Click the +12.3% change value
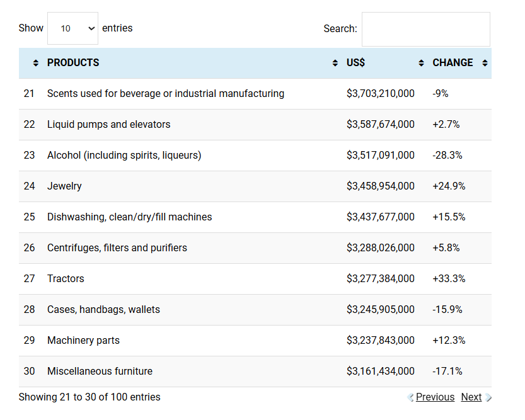The height and width of the screenshot is (420, 525). point(449,341)
